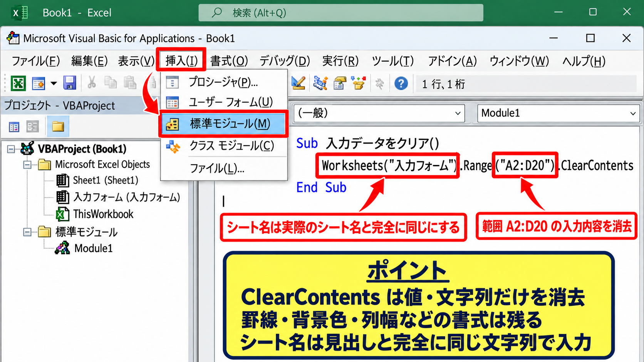This screenshot has width=644, height=362.
Task: Click the Paste clipboard icon
Action: [130, 83]
